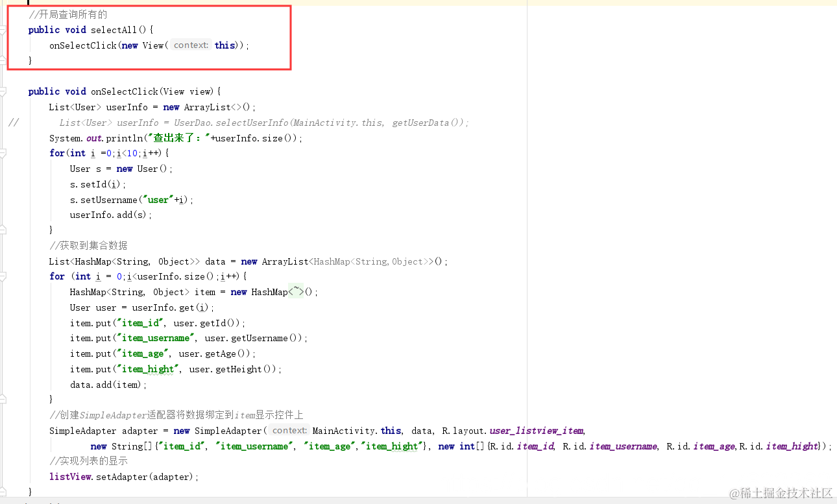This screenshot has width=837, height=504.
Task: Click the 'context:' hint before MainActivity.this
Action: tap(289, 431)
